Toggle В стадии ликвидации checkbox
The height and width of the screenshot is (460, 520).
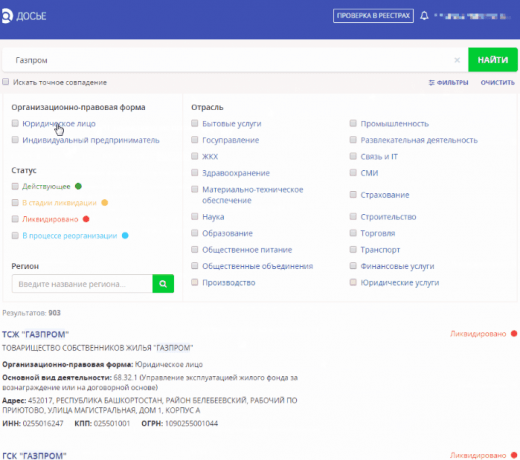[15, 202]
